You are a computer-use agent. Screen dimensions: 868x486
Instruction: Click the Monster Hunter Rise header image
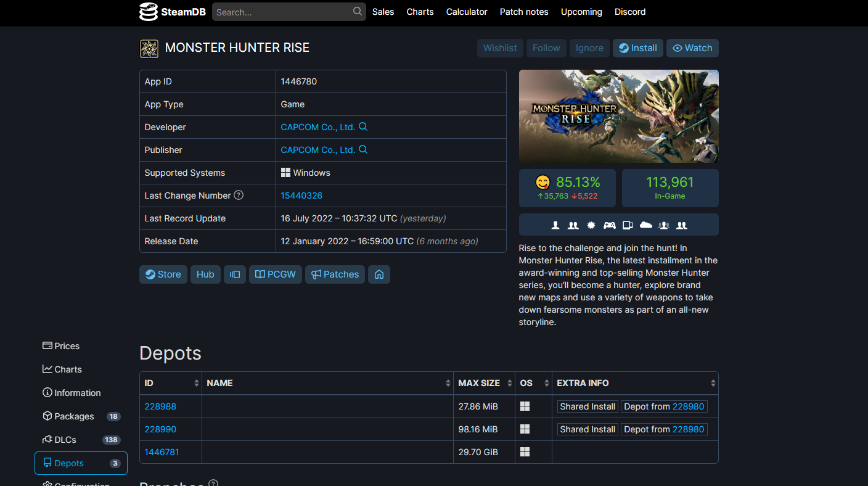pyautogui.click(x=619, y=116)
